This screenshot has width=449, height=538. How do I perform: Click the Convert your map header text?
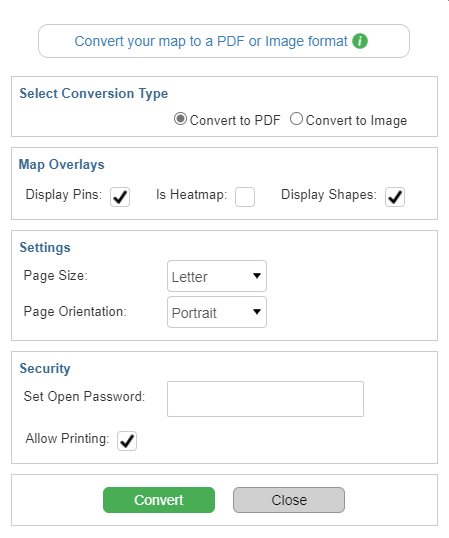(x=211, y=41)
